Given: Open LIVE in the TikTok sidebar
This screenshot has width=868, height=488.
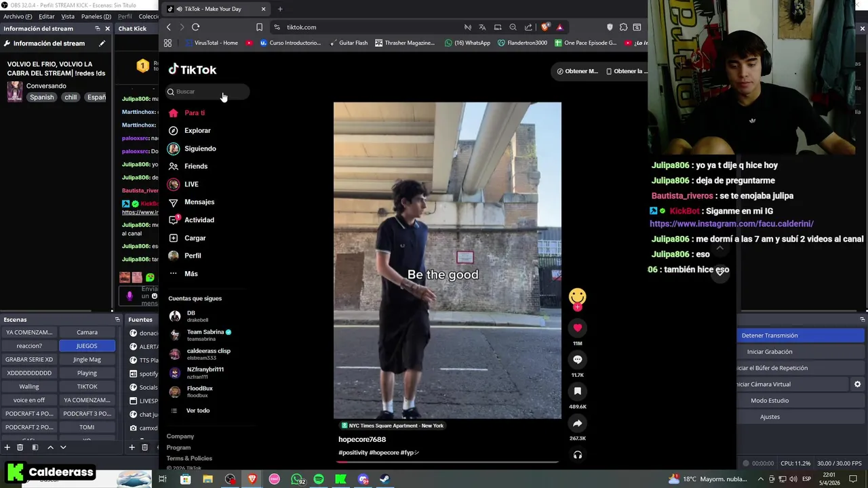Looking at the screenshot, I should point(191,184).
